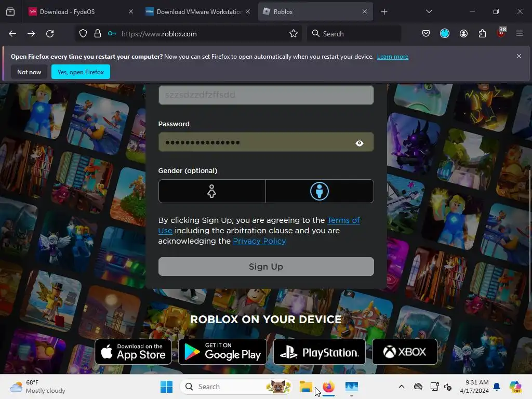
Task: Click the Not now button
Action: (29, 72)
